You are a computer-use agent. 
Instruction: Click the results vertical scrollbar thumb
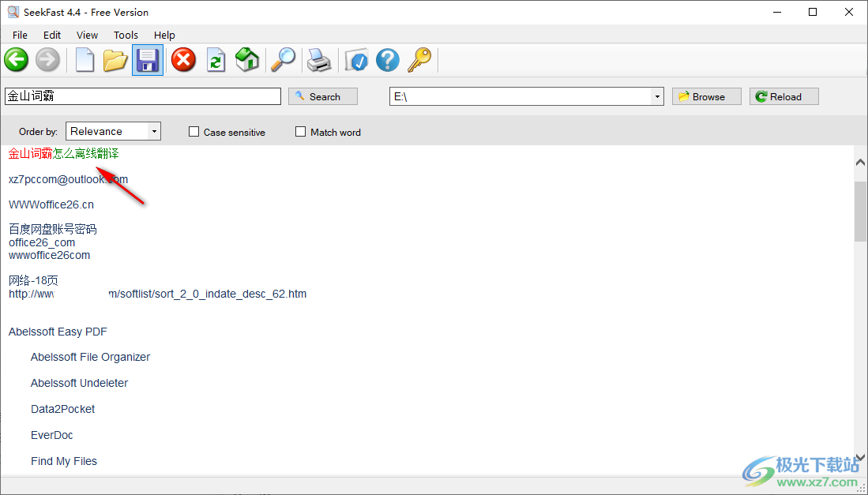pos(860,212)
